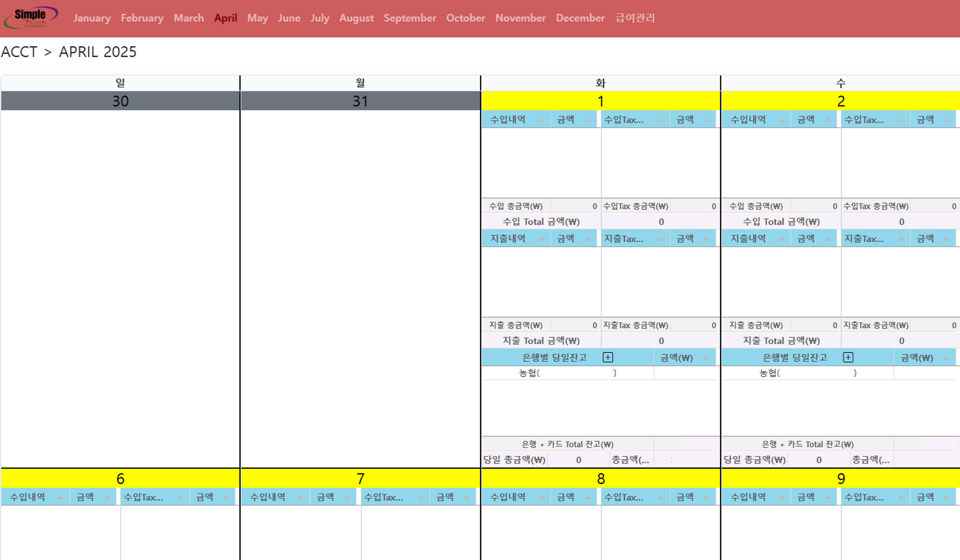Open the May month tab
Image resolution: width=960 pixels, height=560 pixels.
[257, 18]
